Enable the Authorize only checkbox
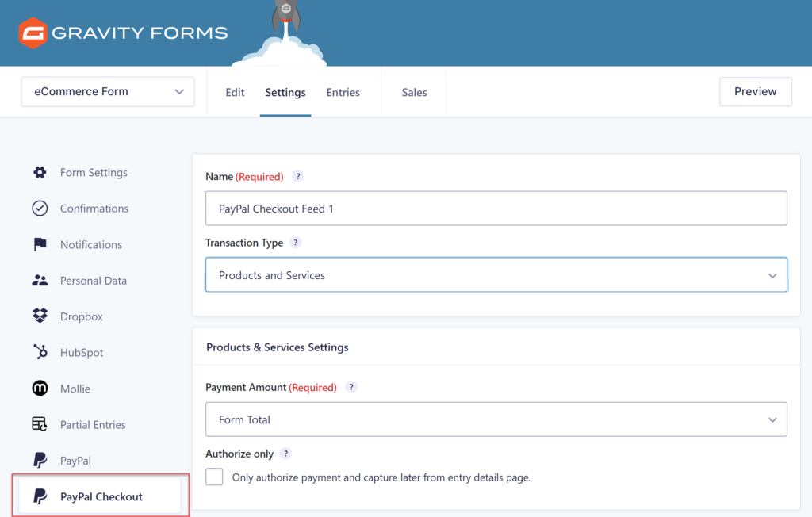Screen dimensions: 812x517 click(x=214, y=477)
